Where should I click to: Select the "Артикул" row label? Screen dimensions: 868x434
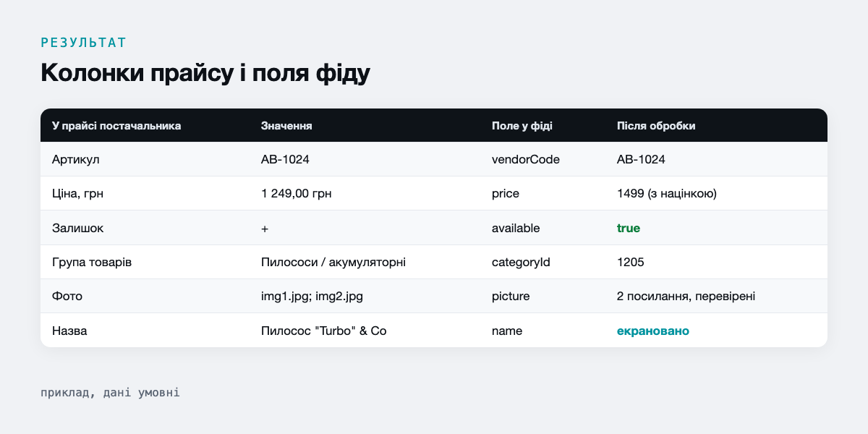tap(75, 159)
